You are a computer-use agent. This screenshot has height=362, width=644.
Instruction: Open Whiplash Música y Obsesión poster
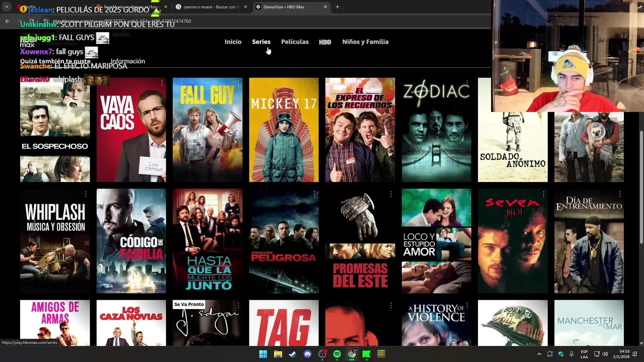pyautogui.click(x=55, y=241)
